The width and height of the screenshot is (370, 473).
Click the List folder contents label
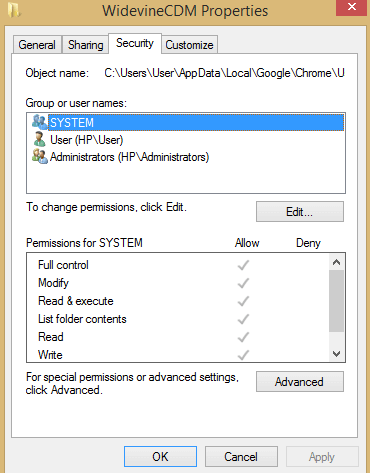coord(82,319)
